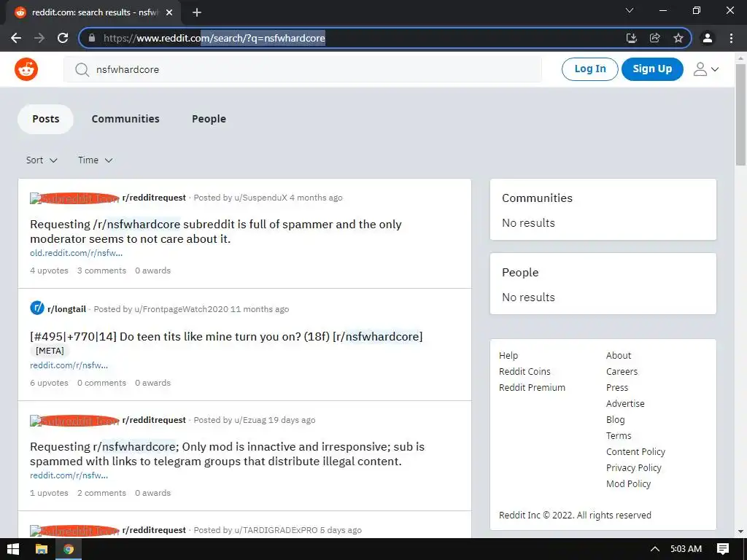Viewport: 747px width, 560px height.
Task: Open the Press footer link
Action: (x=617, y=388)
